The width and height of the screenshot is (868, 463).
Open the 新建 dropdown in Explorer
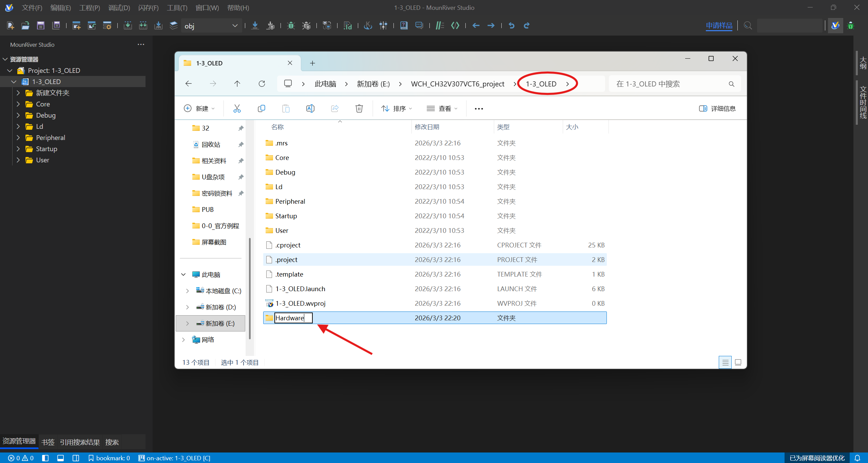[199, 108]
